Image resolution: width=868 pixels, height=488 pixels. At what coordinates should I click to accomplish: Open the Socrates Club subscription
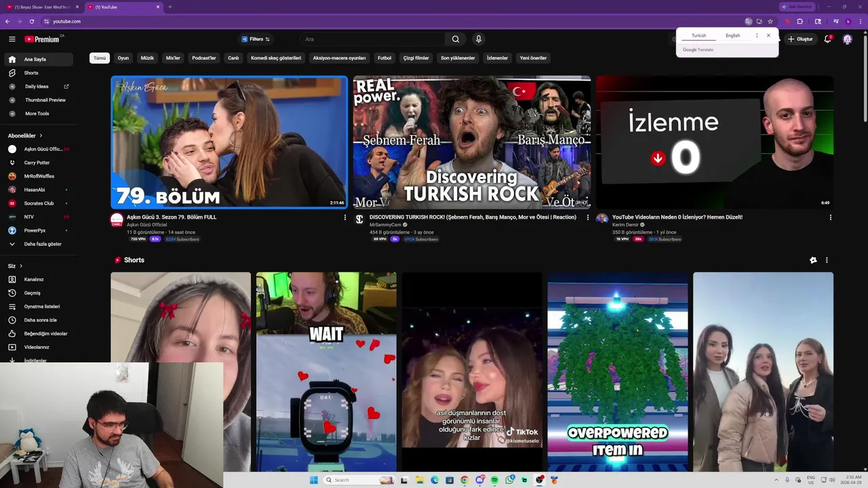(x=37, y=203)
